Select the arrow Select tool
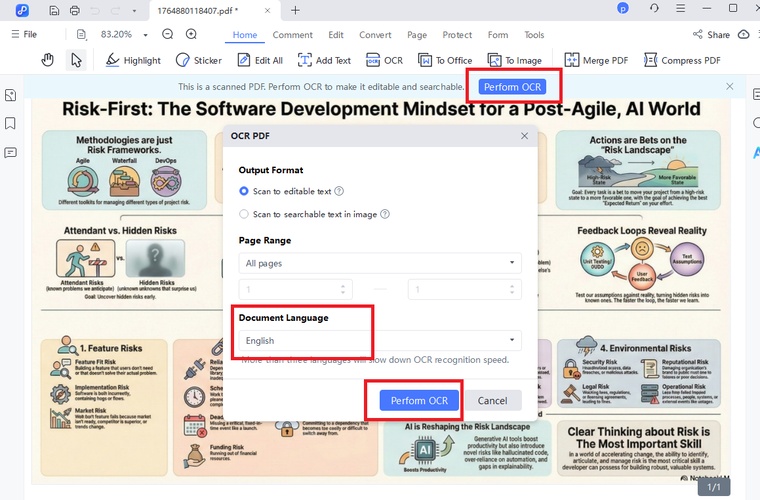Viewport: 760px width, 500px height. (x=76, y=60)
